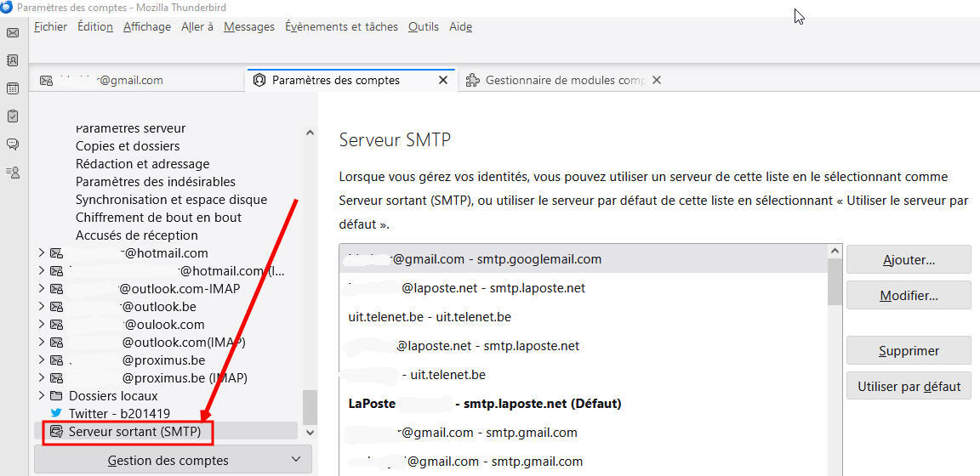Expand the @outlook.be account
Image resolution: width=980 pixels, height=476 pixels.
tap(41, 307)
